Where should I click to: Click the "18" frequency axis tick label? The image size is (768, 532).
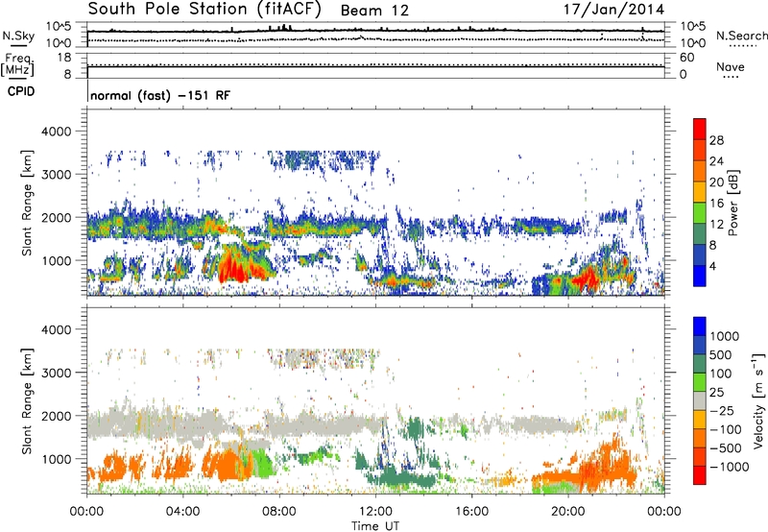pyautogui.click(x=64, y=58)
